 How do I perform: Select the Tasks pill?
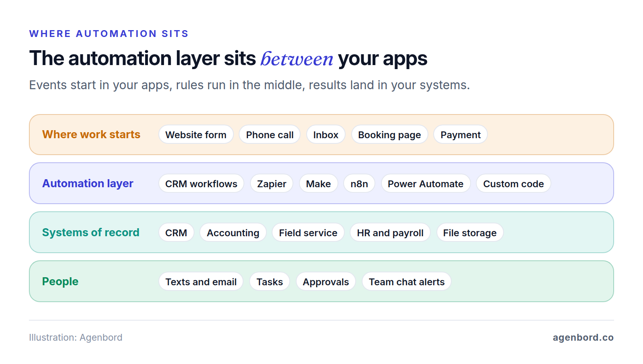[x=270, y=282]
